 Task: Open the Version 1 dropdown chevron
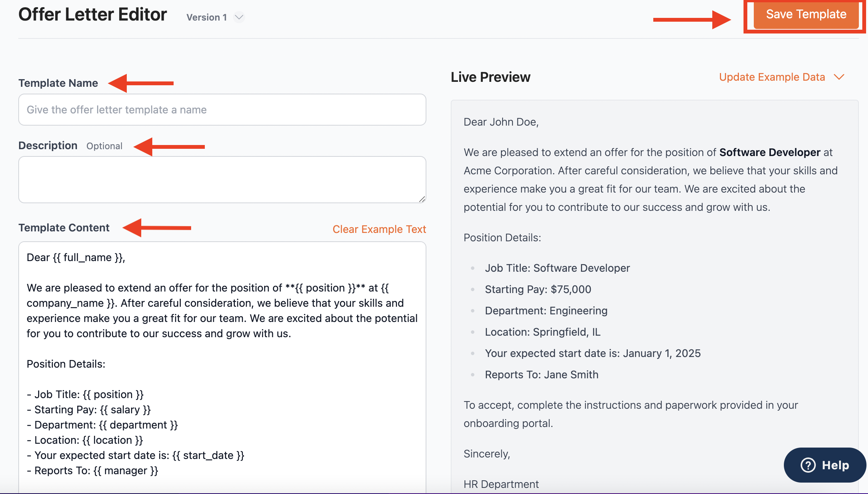click(x=239, y=17)
